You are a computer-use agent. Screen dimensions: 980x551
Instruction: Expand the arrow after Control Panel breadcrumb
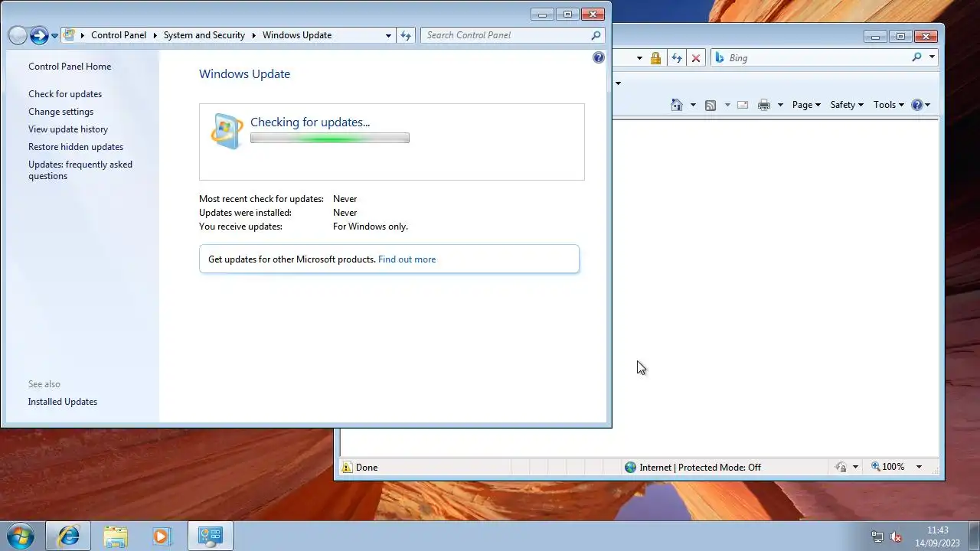tap(155, 35)
